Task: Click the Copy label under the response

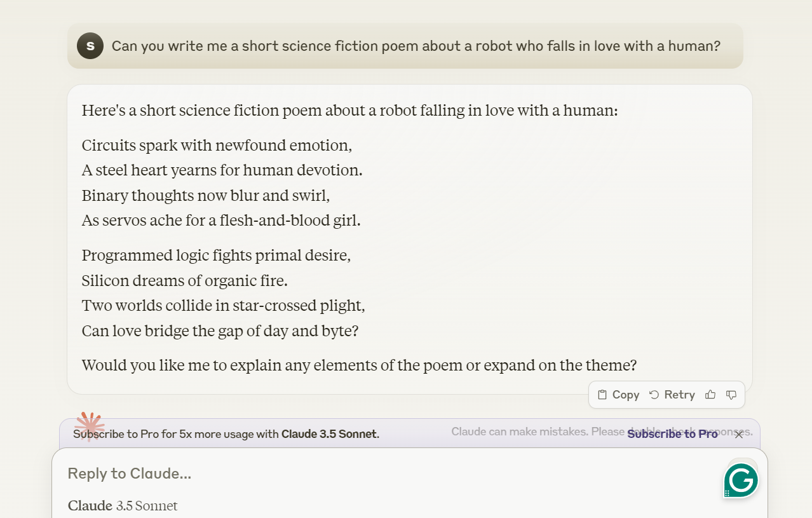Action: [626, 395]
